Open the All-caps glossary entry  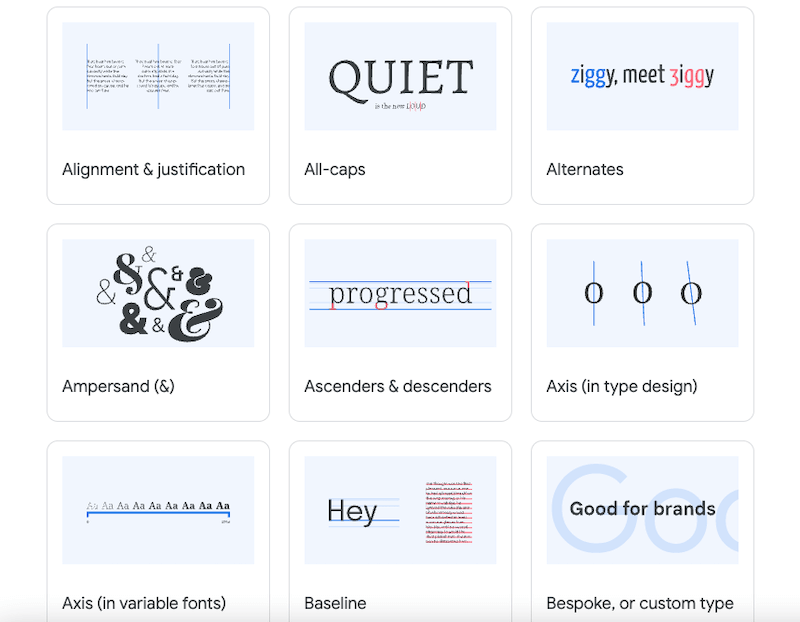coord(335,169)
